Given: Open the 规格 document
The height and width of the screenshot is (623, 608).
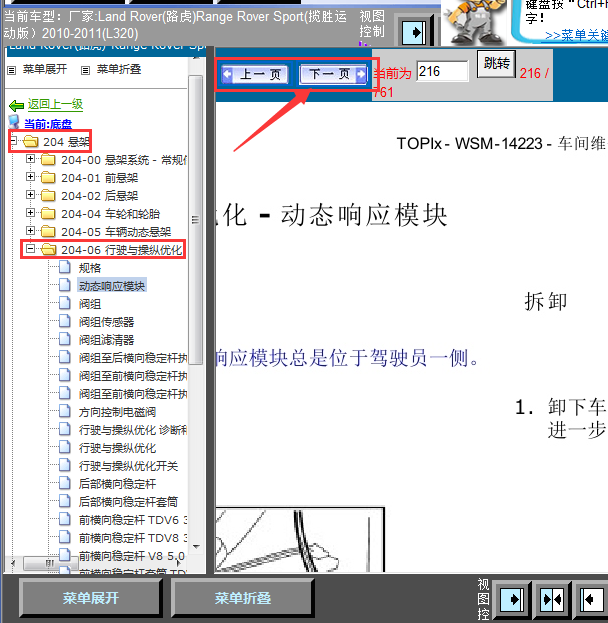Looking at the screenshot, I should [90, 268].
